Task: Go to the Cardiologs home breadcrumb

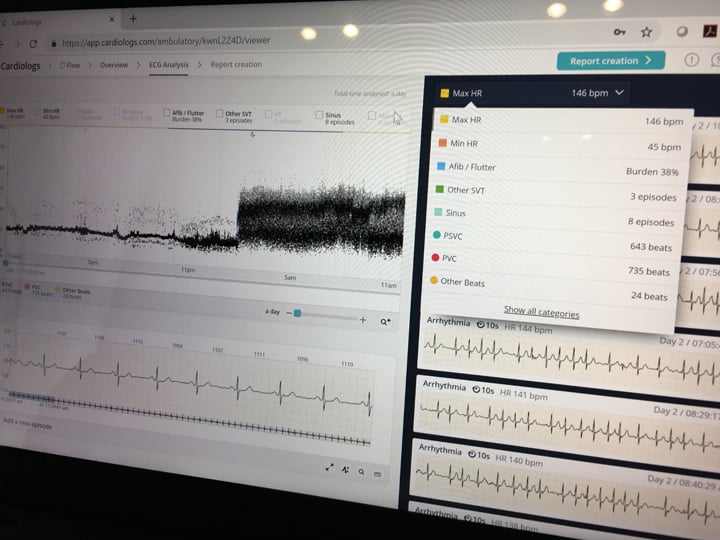Action: pos(21,66)
